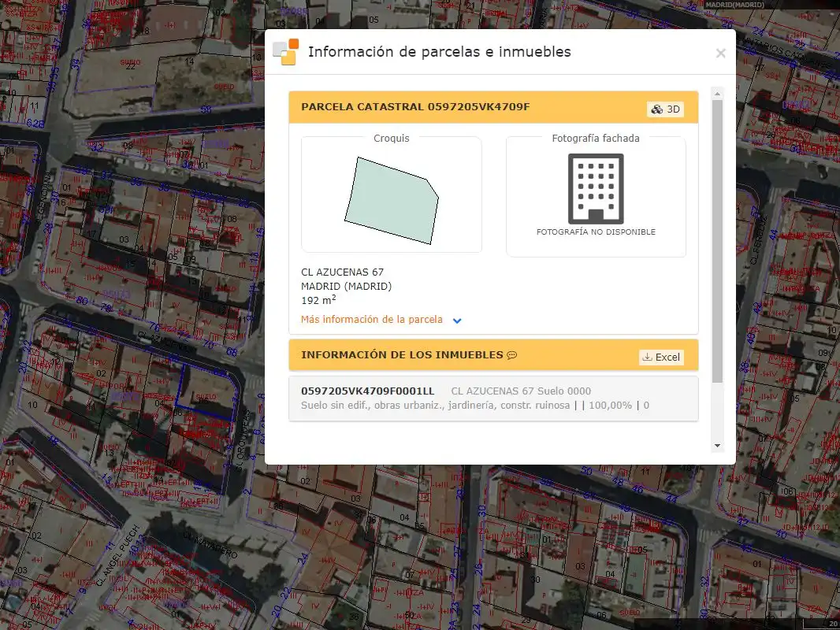The image size is (840, 630).
Task: Click the facade photo placeholder building icon
Action: coord(596,188)
